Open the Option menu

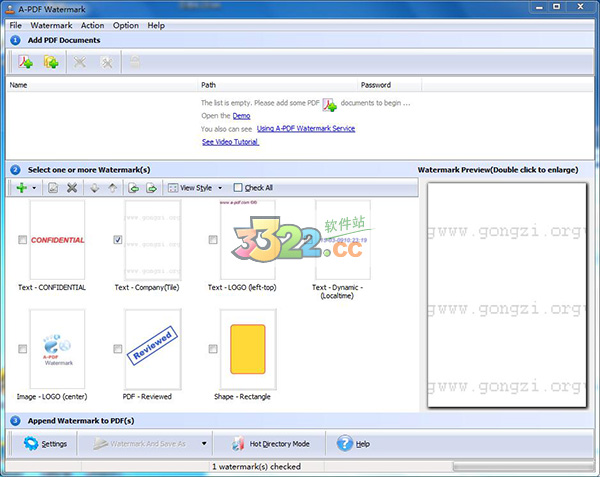click(126, 26)
